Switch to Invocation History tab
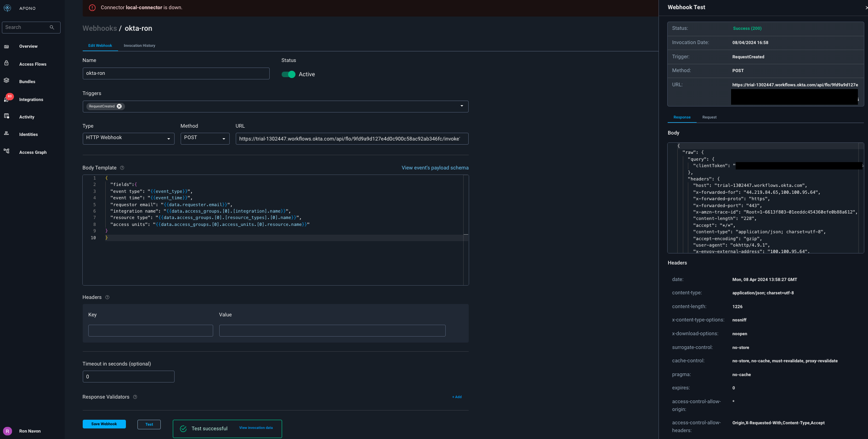 click(x=139, y=46)
